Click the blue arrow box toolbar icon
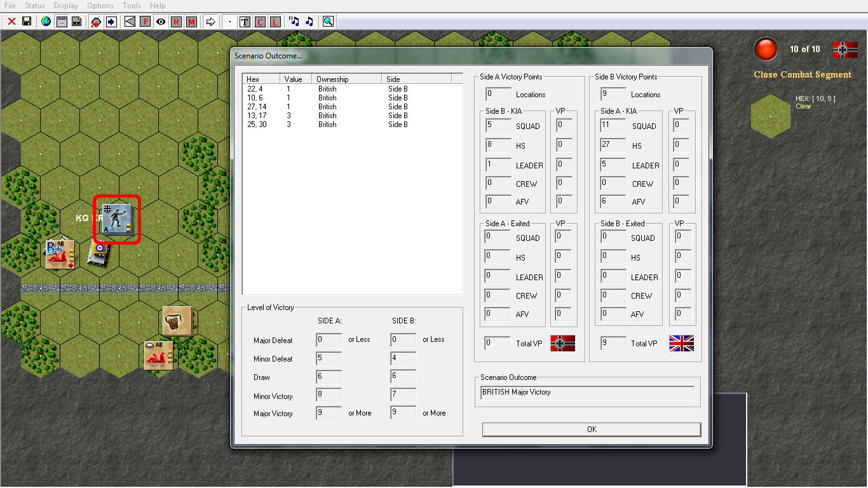The image size is (868, 488). [111, 22]
